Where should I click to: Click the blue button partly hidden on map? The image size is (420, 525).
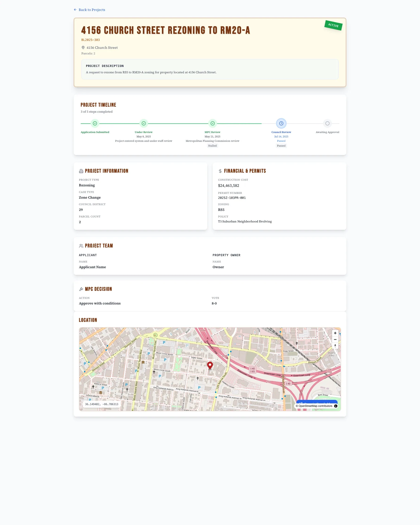317,402
